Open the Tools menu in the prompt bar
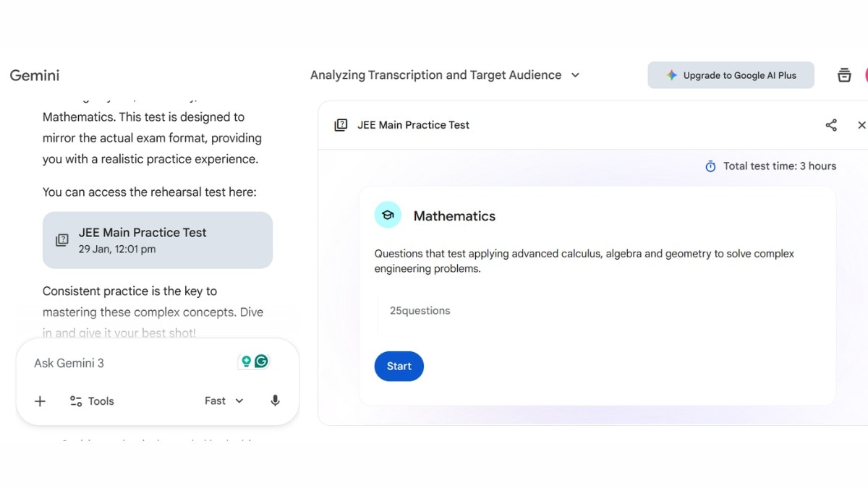The height and width of the screenshot is (488, 868). tap(91, 401)
